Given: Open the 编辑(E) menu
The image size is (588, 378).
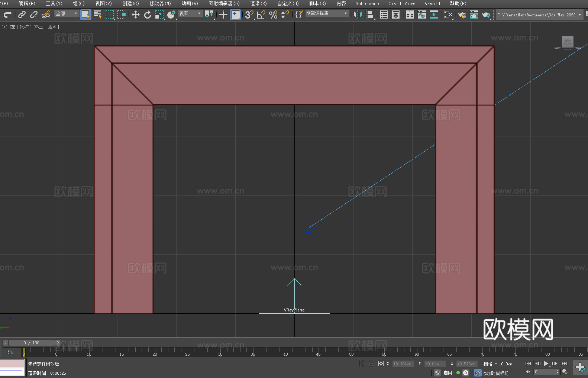Looking at the screenshot, I should tap(27, 3).
